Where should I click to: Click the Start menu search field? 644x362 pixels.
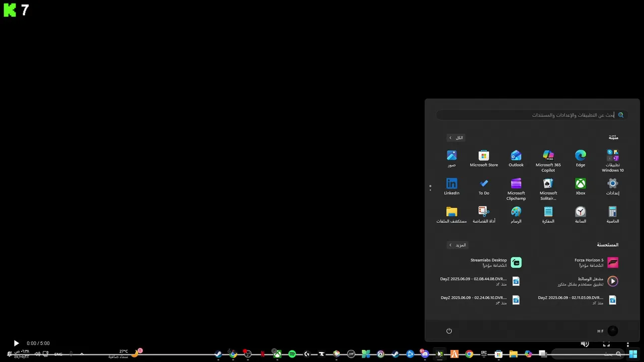pos(532,115)
